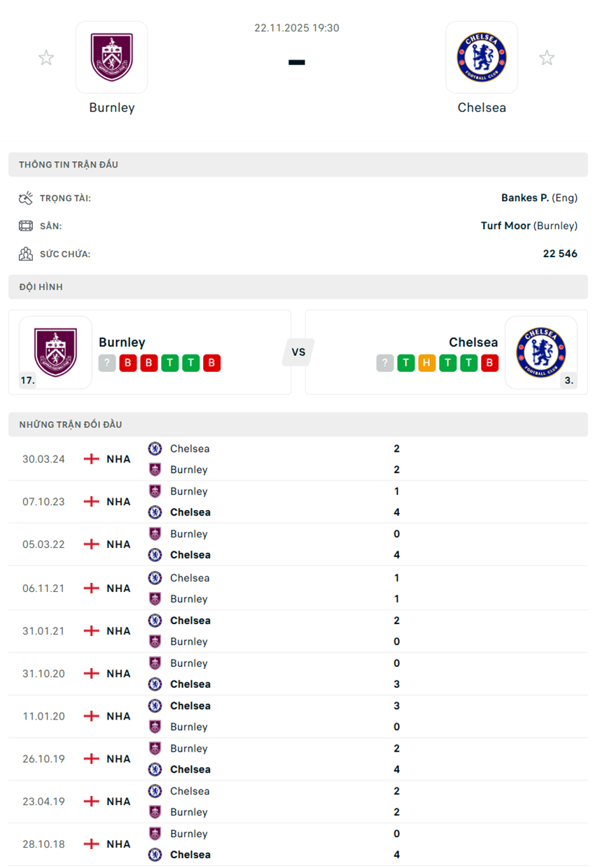Click the capacity icon beside SỨC CHỨA
The width and height of the screenshot is (595, 868).
tap(27, 254)
